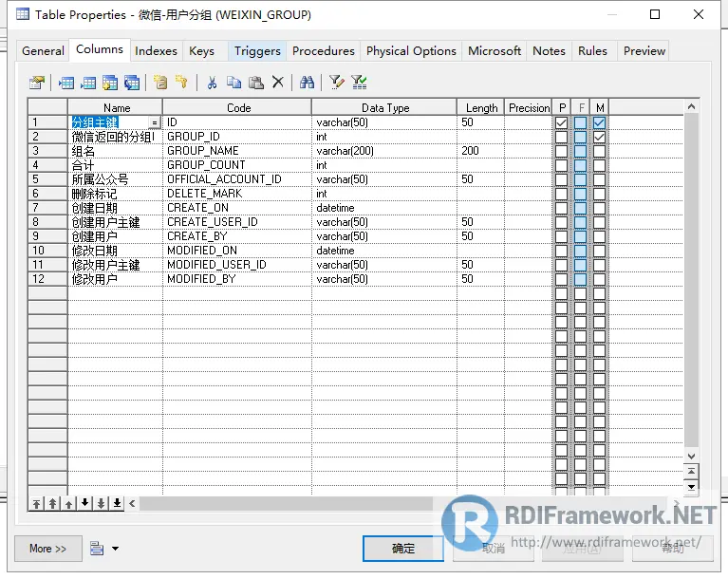Click vertical scrollbar up arrow
This screenshot has height=579, width=728.
click(691, 107)
